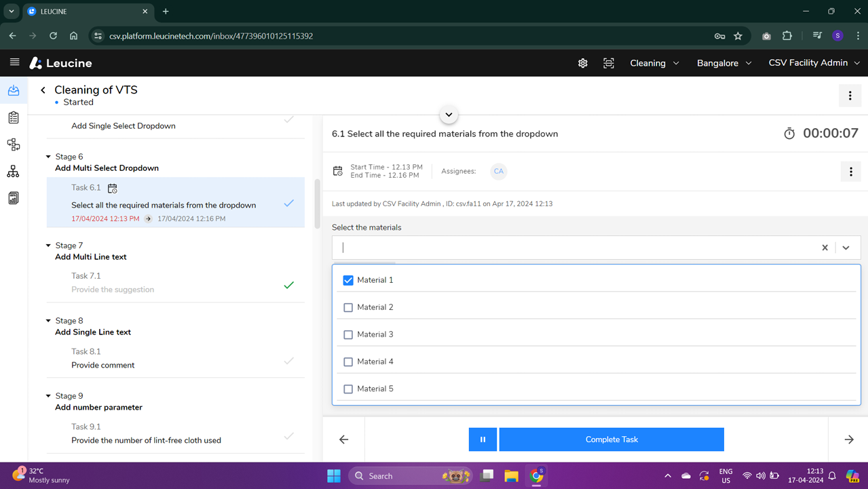868x489 pixels.
Task: Click the pause button beside Complete Task
Action: [483, 439]
